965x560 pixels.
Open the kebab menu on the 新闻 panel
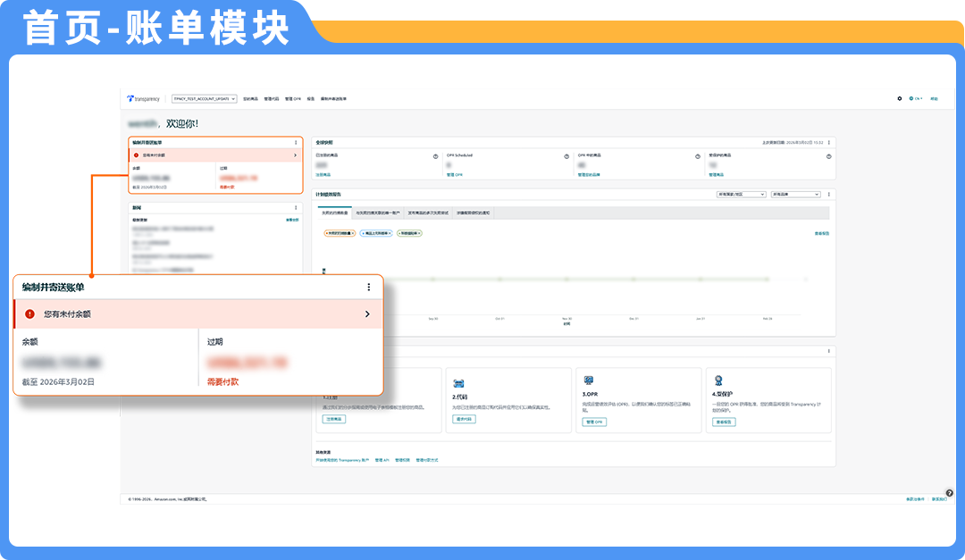click(x=296, y=207)
